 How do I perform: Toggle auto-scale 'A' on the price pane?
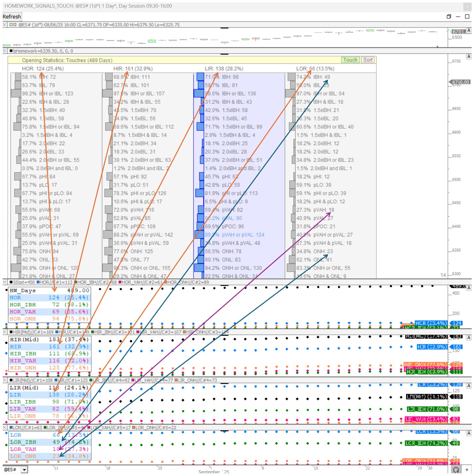(x=469, y=31)
